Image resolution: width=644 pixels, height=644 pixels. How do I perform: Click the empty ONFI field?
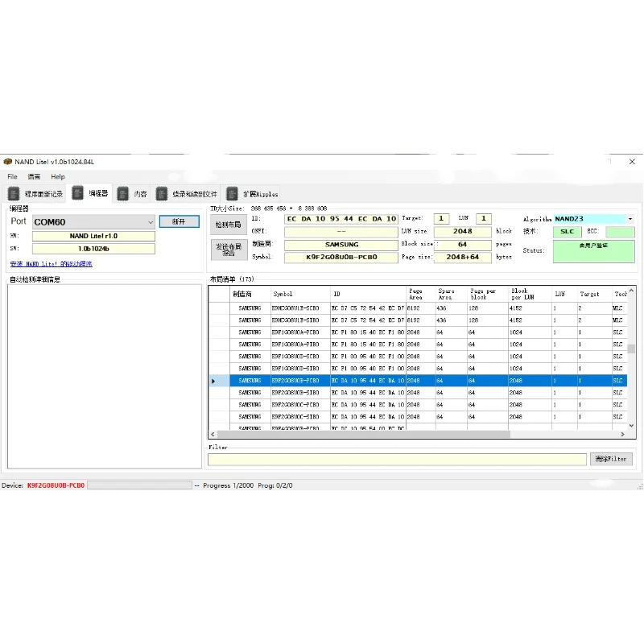341,231
